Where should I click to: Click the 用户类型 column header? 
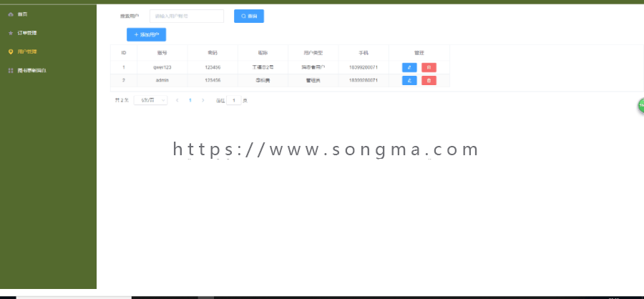[x=313, y=53]
